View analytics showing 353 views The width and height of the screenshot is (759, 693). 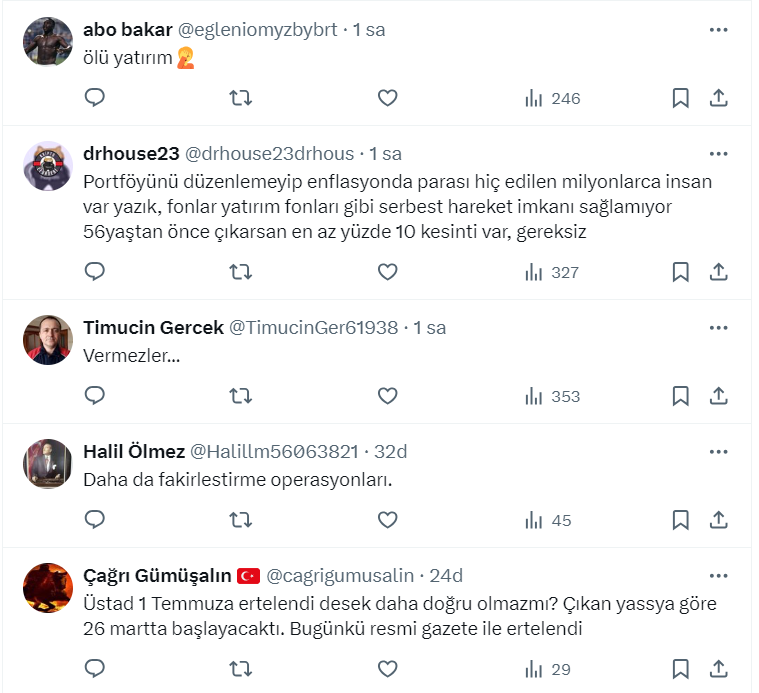pos(552,396)
